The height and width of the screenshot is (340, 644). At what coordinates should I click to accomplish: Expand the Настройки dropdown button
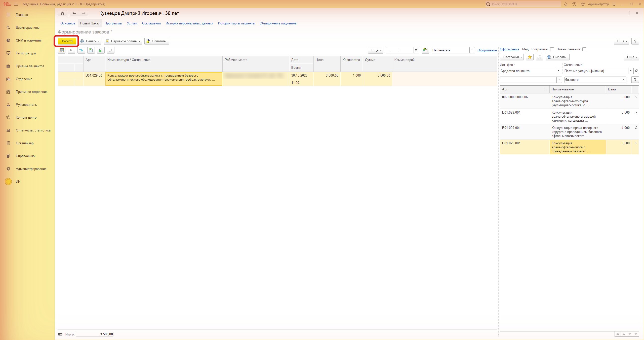[512, 57]
